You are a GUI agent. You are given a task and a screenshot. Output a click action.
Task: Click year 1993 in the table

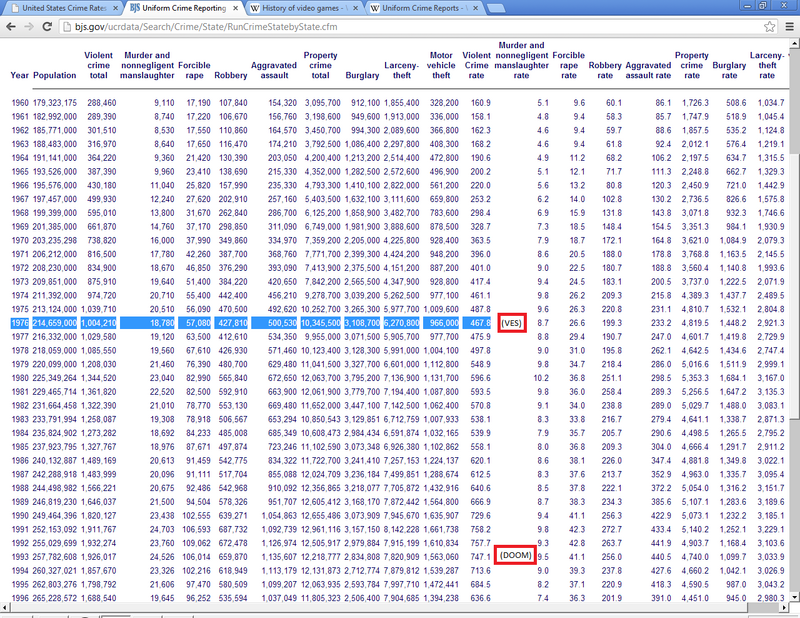pos(20,557)
